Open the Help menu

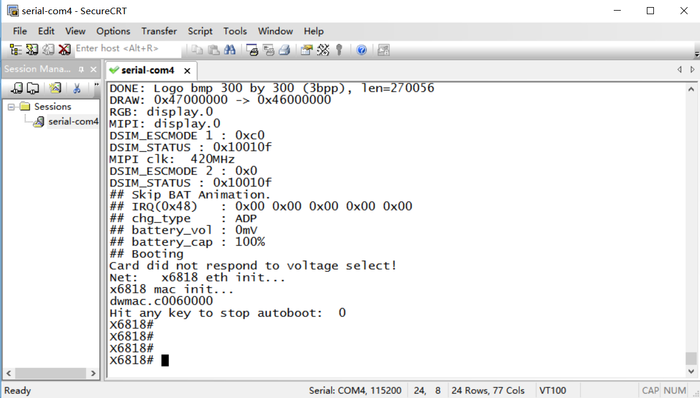coord(314,31)
